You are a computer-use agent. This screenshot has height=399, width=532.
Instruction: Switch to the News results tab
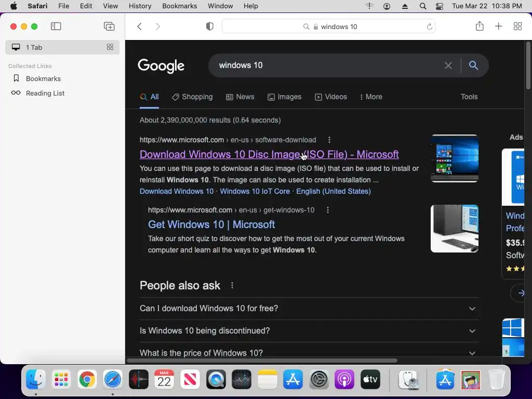pos(240,97)
